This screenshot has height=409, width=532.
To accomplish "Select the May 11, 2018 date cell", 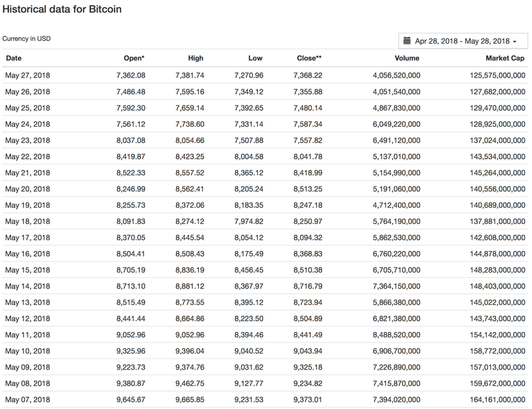I will point(28,335).
